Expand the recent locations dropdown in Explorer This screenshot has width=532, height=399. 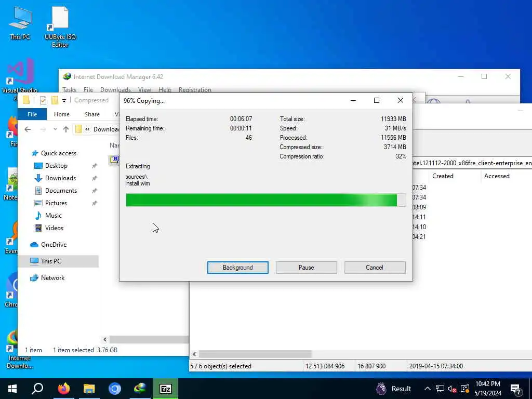point(55,129)
